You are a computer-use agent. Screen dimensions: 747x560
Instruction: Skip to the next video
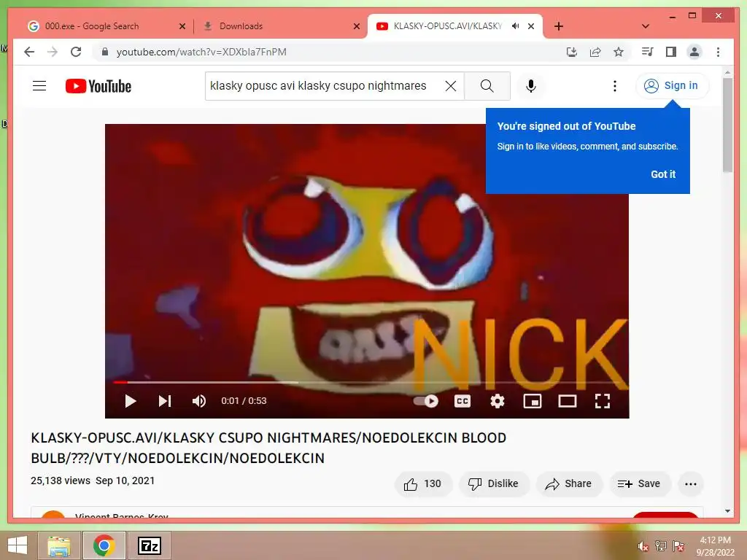click(x=164, y=401)
